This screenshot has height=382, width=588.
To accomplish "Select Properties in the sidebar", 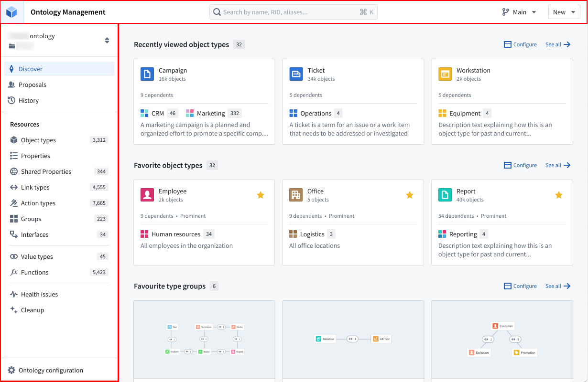I will pyautogui.click(x=59, y=156).
